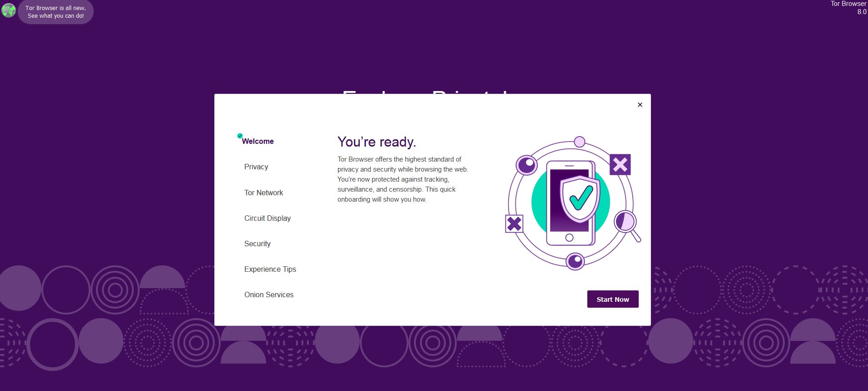Click the 'You're ready.' heading
The image size is (868, 391).
[377, 142]
